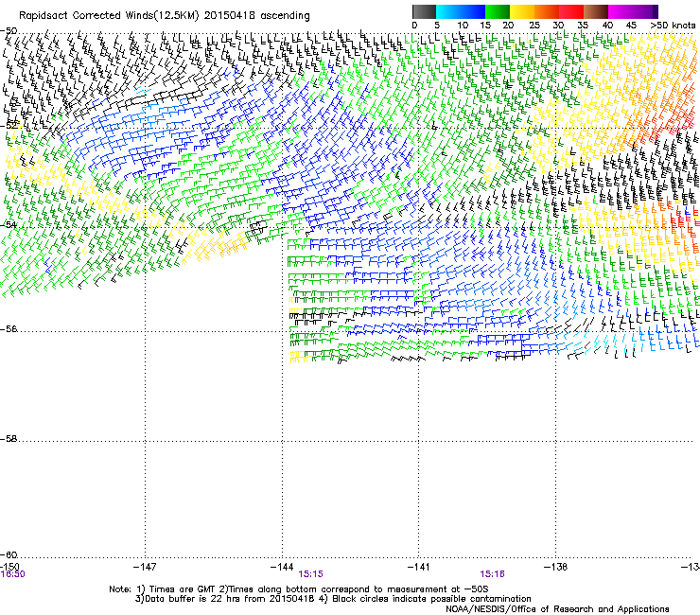
Task: Click the legend label '25'
Action: pos(534,26)
